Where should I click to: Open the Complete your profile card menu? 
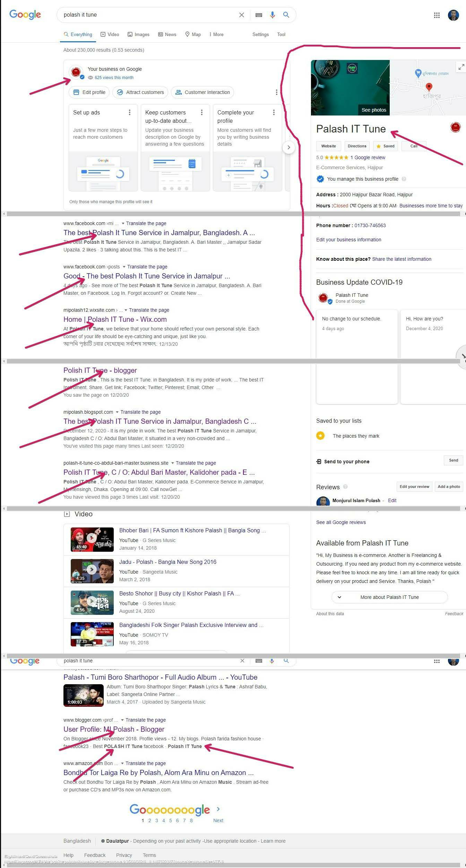click(x=274, y=112)
